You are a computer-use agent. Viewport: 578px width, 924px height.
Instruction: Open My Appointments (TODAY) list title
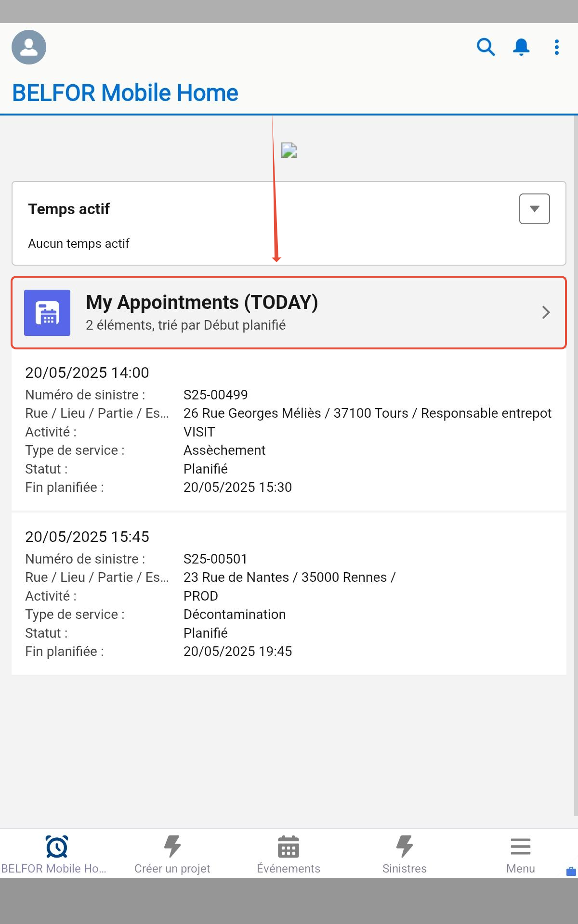point(202,302)
